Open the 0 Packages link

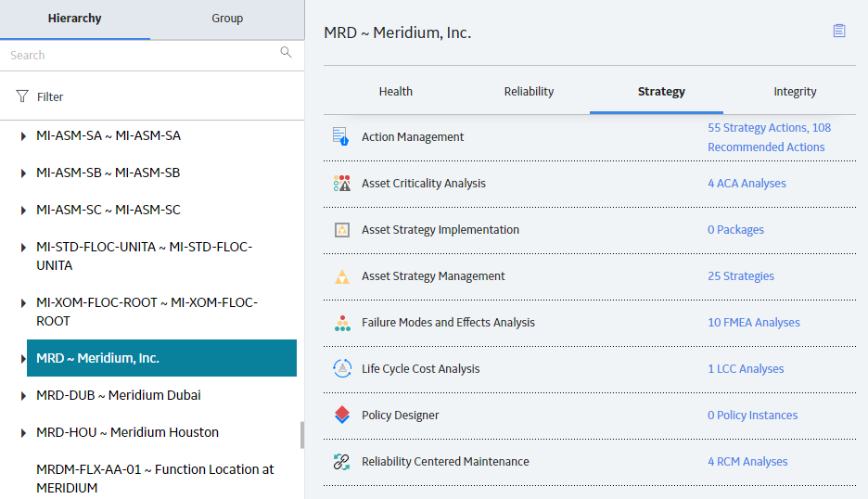pyautogui.click(x=735, y=230)
